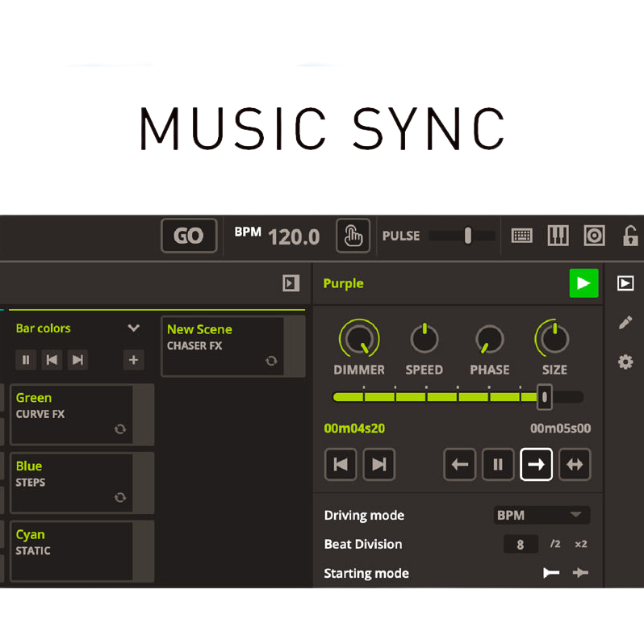Click the Beat Division value 8
This screenshot has width=644, height=644.
coord(521,545)
